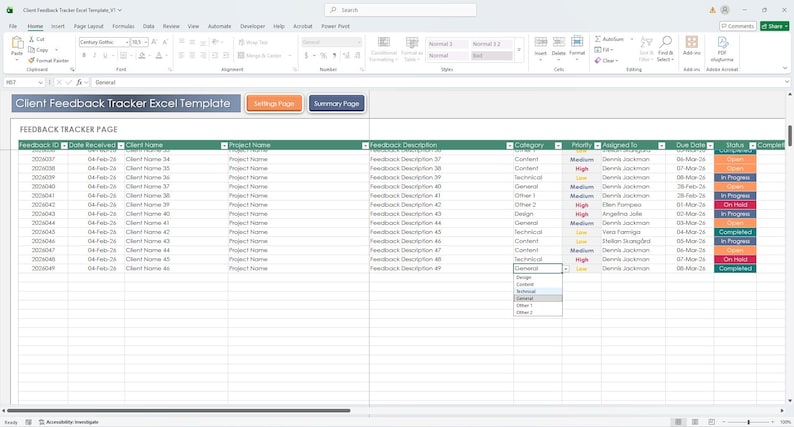The width and height of the screenshot is (794, 427).
Task: Open the account profile icon in title bar
Action: pos(725,10)
